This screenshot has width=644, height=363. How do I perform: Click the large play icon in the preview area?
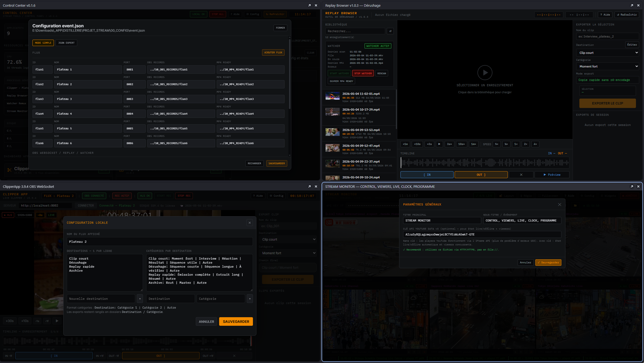point(485,73)
